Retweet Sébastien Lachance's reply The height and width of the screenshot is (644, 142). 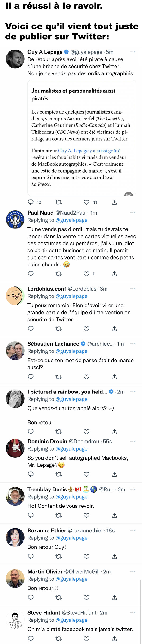click(59, 377)
